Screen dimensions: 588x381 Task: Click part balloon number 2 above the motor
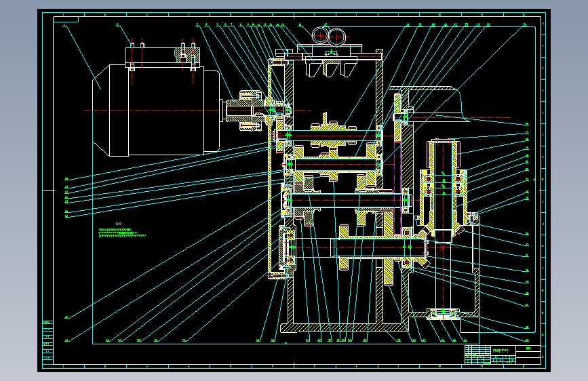tap(118, 25)
